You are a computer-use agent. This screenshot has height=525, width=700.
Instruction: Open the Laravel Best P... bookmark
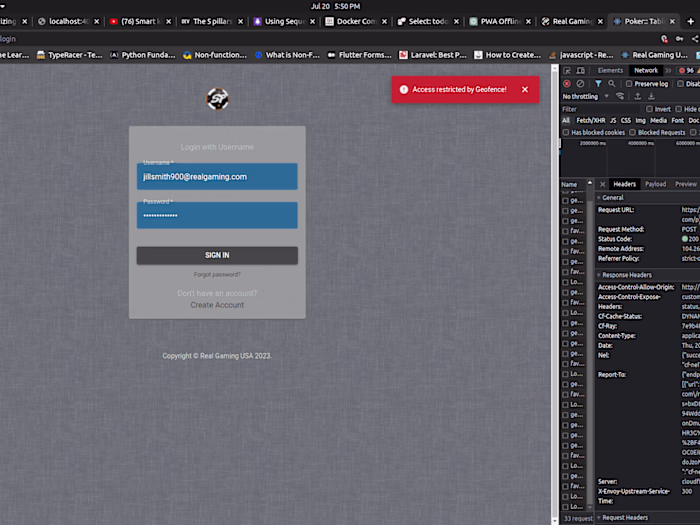click(433, 55)
